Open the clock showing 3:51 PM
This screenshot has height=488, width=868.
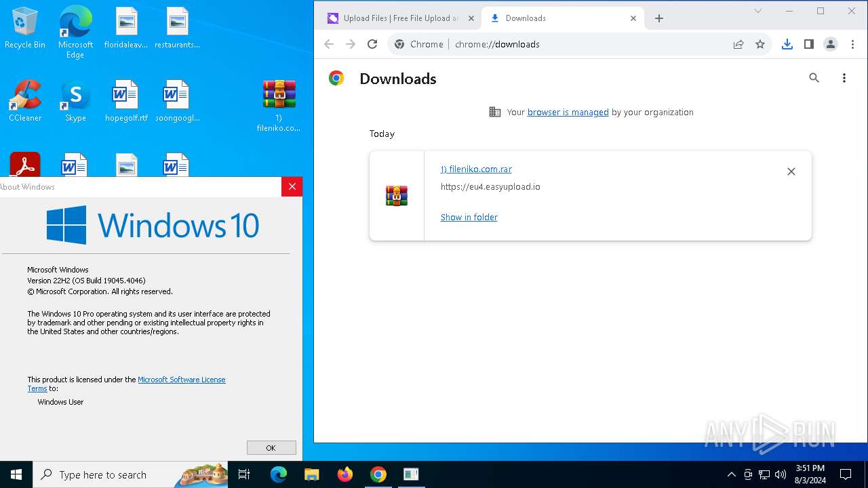pyautogui.click(x=810, y=474)
